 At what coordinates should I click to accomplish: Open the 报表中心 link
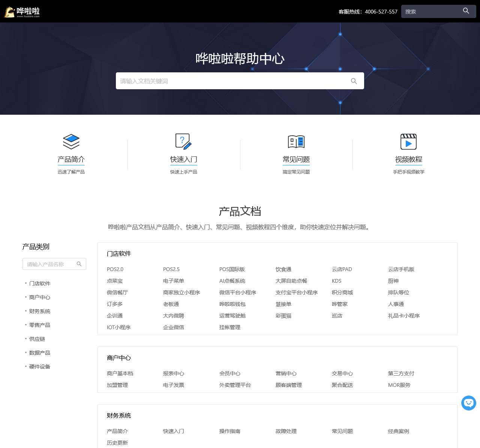[x=174, y=373]
